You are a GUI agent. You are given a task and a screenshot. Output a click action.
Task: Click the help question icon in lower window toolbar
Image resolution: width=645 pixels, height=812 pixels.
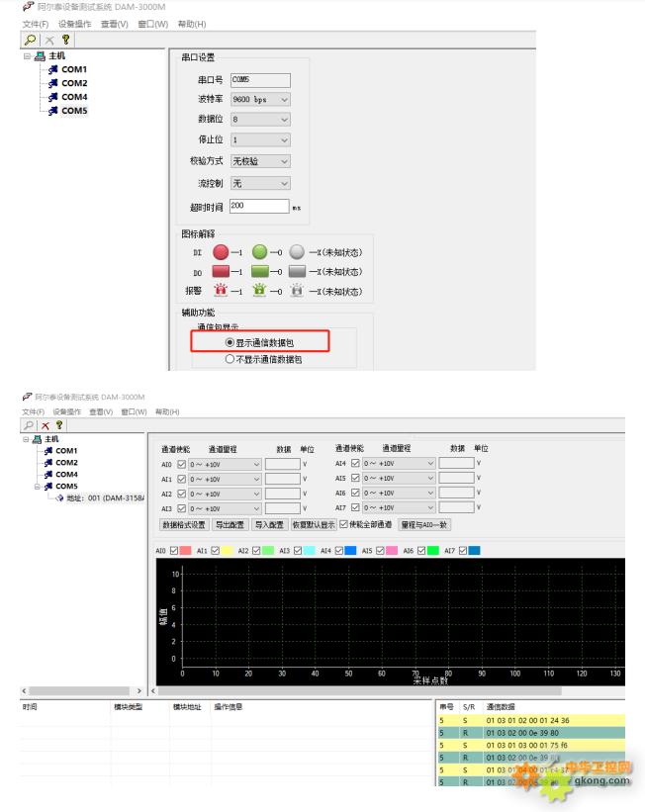click(59, 425)
